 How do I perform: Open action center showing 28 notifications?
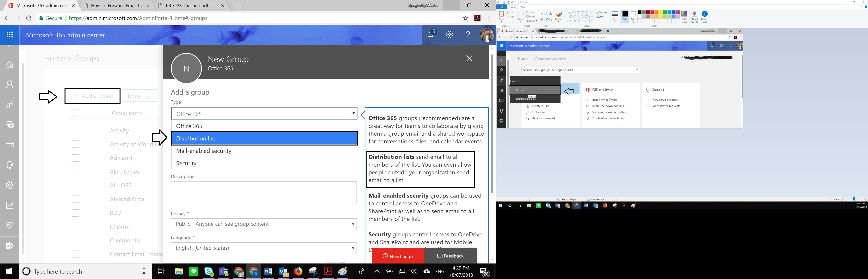tap(484, 272)
